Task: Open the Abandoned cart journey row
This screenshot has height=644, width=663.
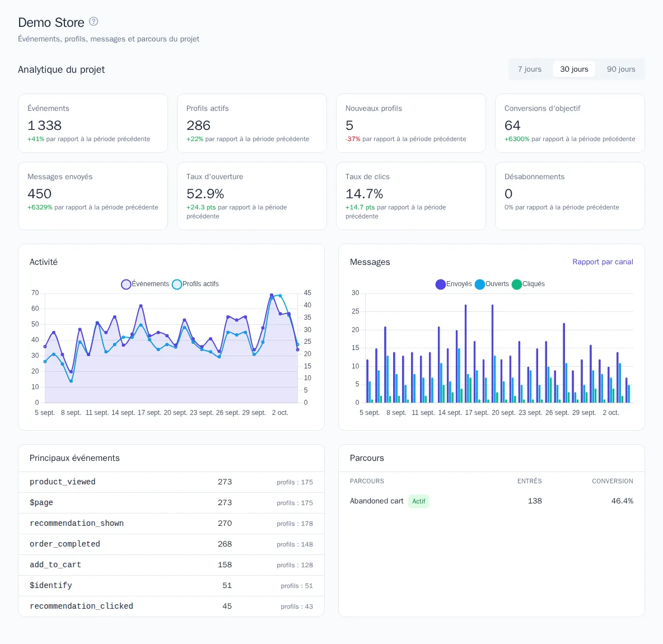Action: pyautogui.click(x=491, y=501)
